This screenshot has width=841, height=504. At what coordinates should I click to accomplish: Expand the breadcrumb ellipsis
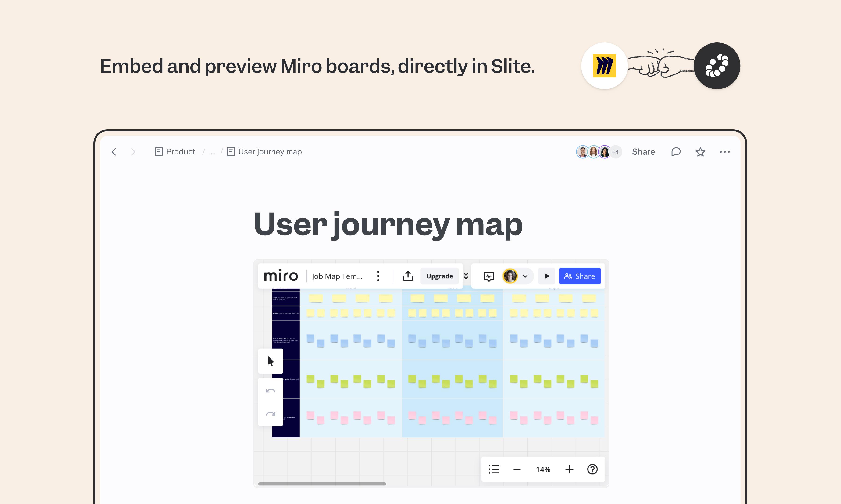pos(213,152)
